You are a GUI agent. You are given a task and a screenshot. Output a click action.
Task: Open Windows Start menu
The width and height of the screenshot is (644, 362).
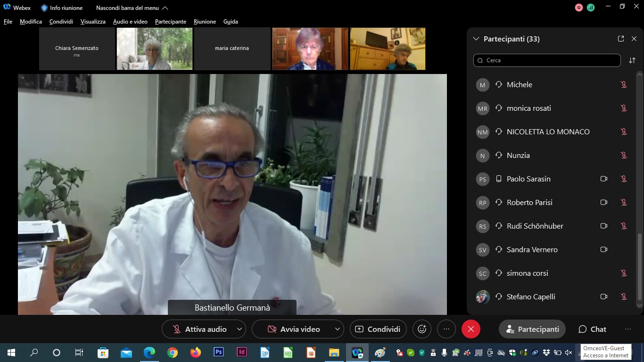(11, 353)
